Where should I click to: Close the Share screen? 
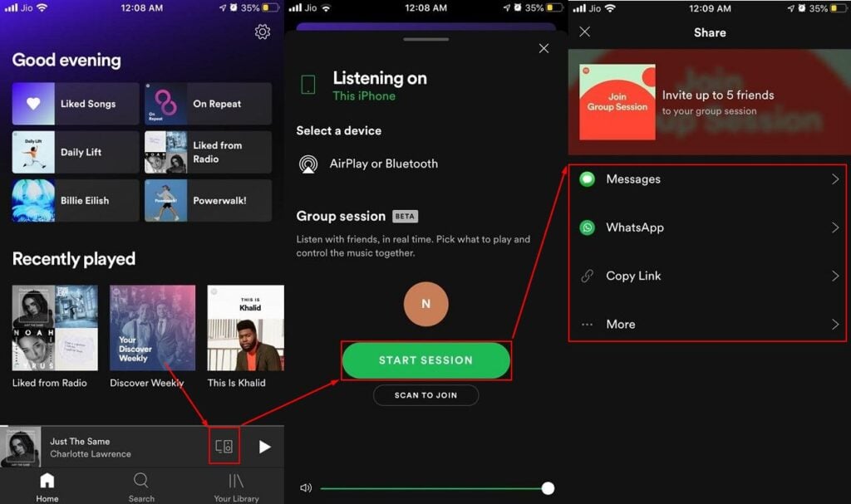(x=584, y=32)
